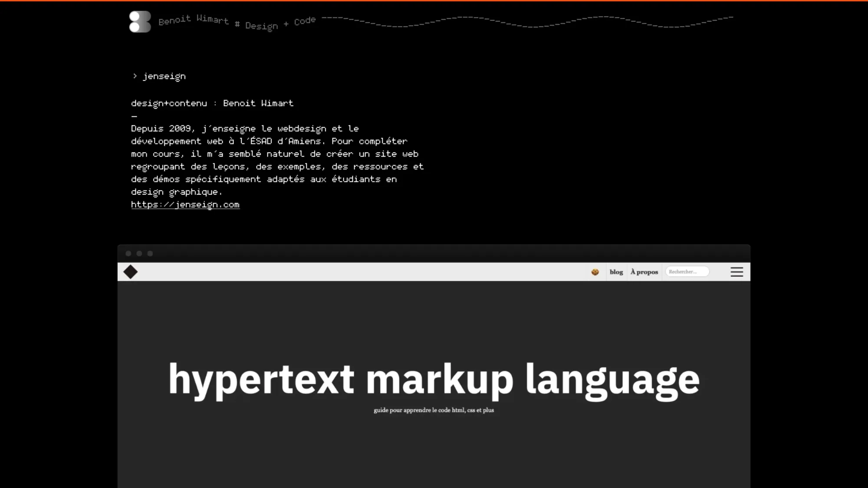Click the hypertext markup language headline
868x488 pixels.
pyautogui.click(x=434, y=380)
